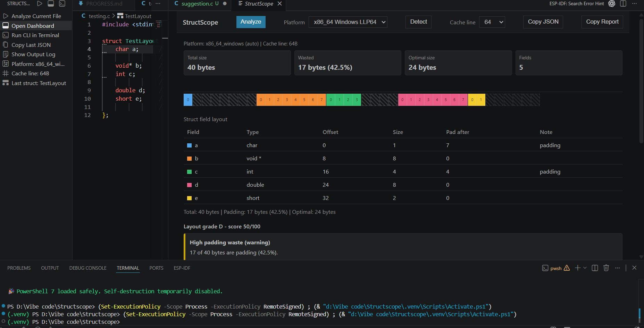This screenshot has width=644, height=328.
Task: Click the pink color swatch for field d
Action: coord(189,185)
